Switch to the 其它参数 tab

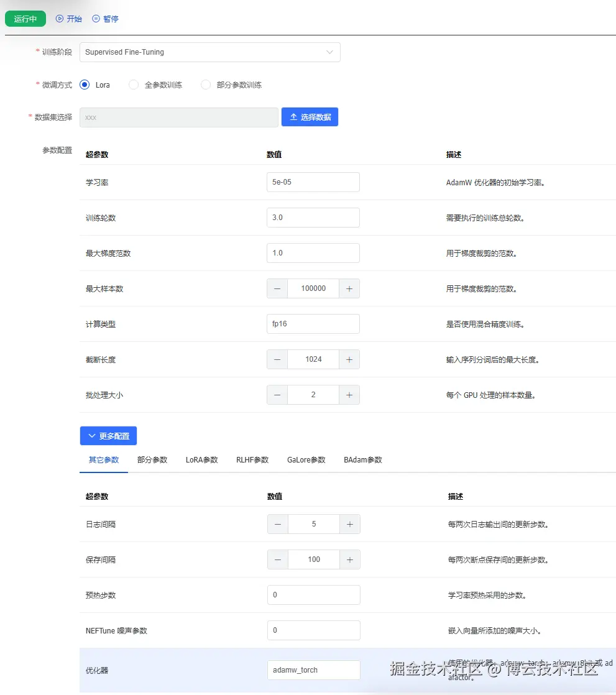[x=104, y=460]
